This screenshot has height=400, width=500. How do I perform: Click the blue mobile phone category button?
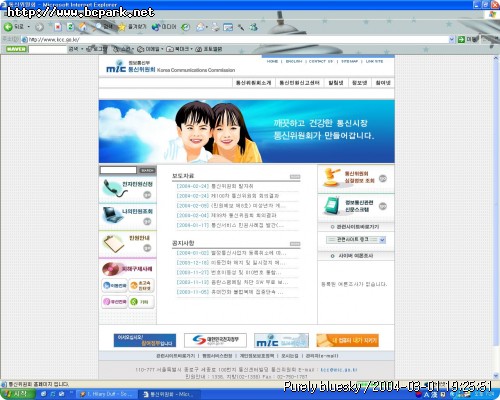(114, 285)
